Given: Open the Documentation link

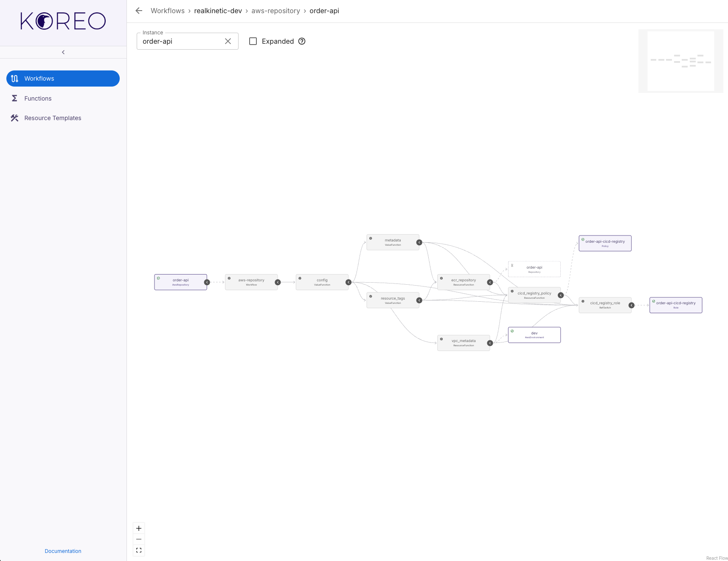Looking at the screenshot, I should point(63,551).
